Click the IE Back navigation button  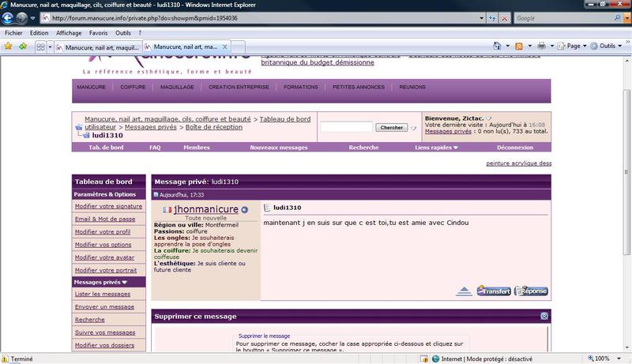pyautogui.click(x=13, y=17)
